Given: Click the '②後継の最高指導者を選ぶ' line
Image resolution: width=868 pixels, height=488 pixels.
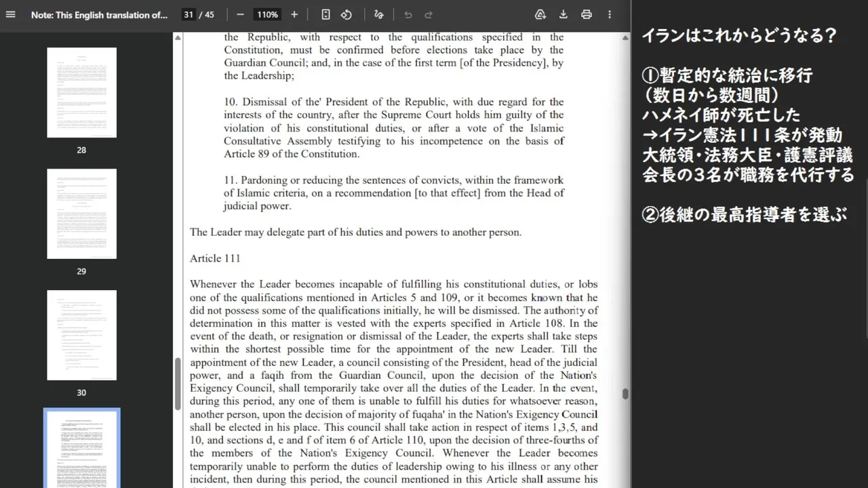Looking at the screenshot, I should click(745, 216).
